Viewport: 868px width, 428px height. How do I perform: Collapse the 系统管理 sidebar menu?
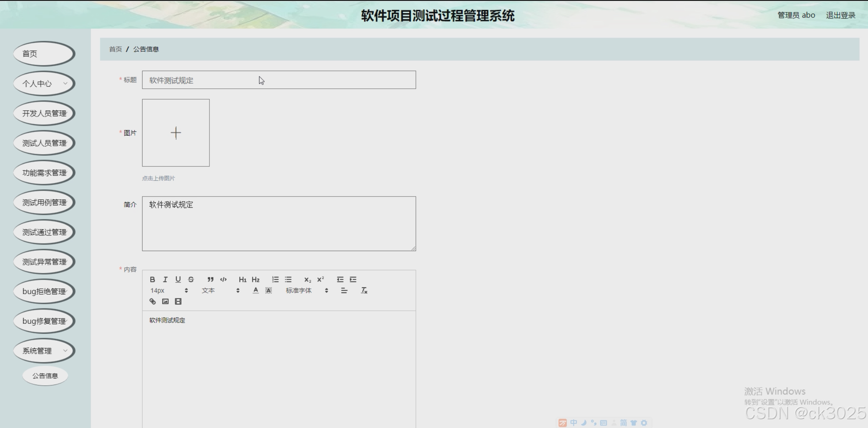pos(43,350)
